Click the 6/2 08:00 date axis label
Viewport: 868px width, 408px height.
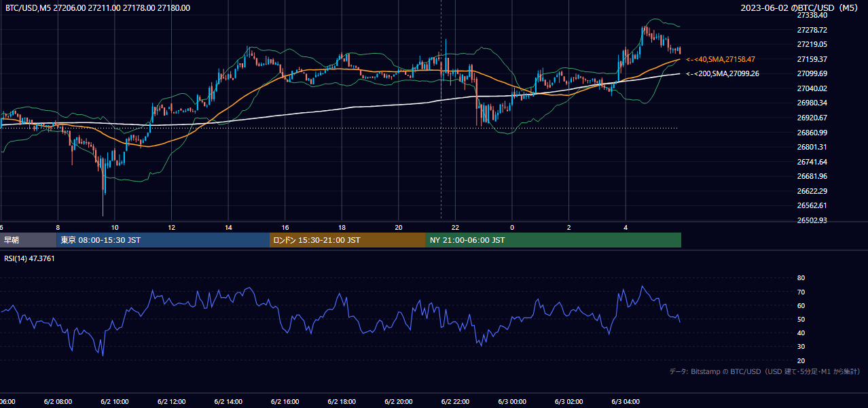coord(58,402)
